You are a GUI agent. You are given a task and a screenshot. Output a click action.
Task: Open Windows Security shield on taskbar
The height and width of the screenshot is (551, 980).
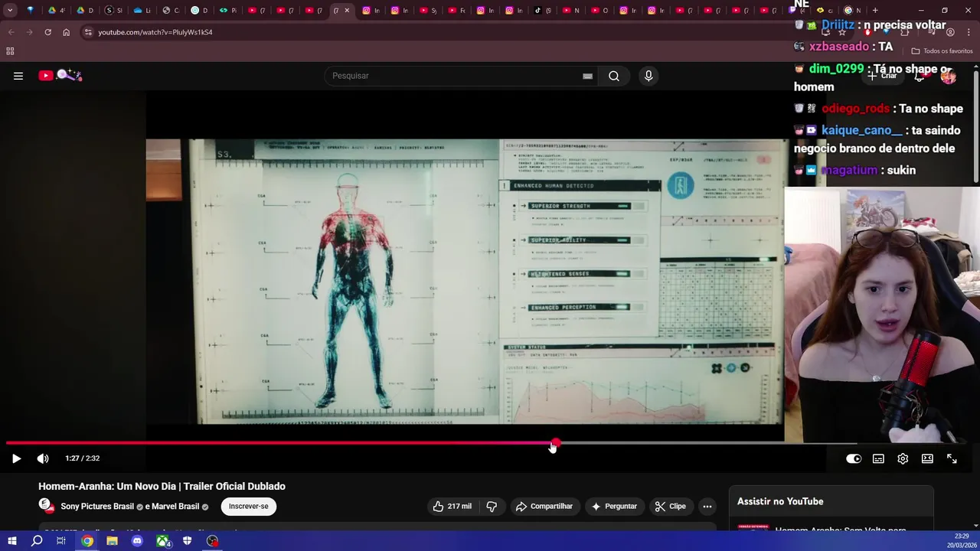[x=187, y=541]
